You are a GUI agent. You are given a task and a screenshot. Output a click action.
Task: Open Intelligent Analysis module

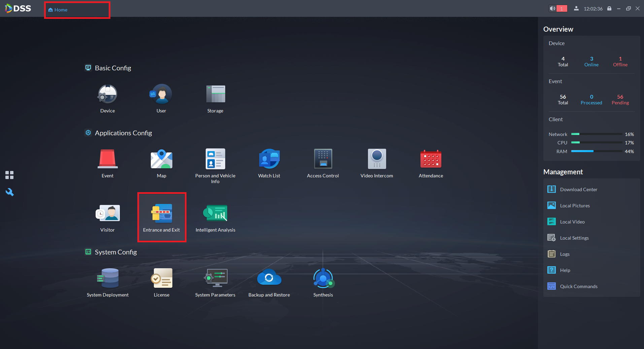pyautogui.click(x=215, y=213)
